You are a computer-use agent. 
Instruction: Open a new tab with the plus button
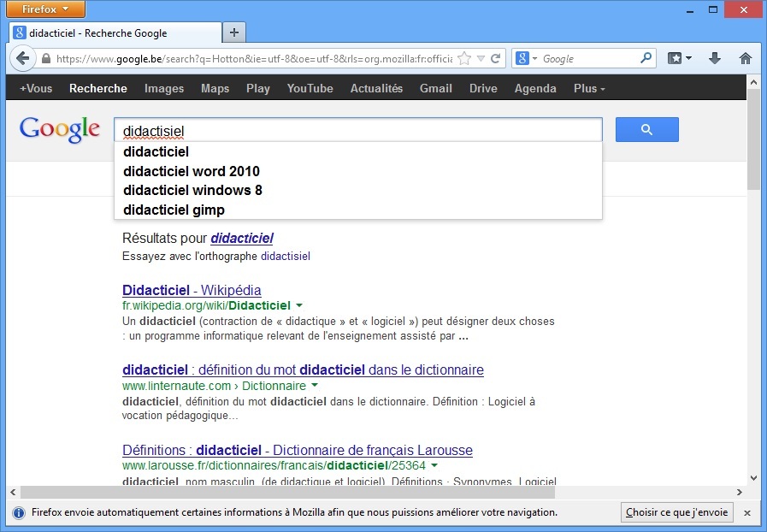coord(233,33)
